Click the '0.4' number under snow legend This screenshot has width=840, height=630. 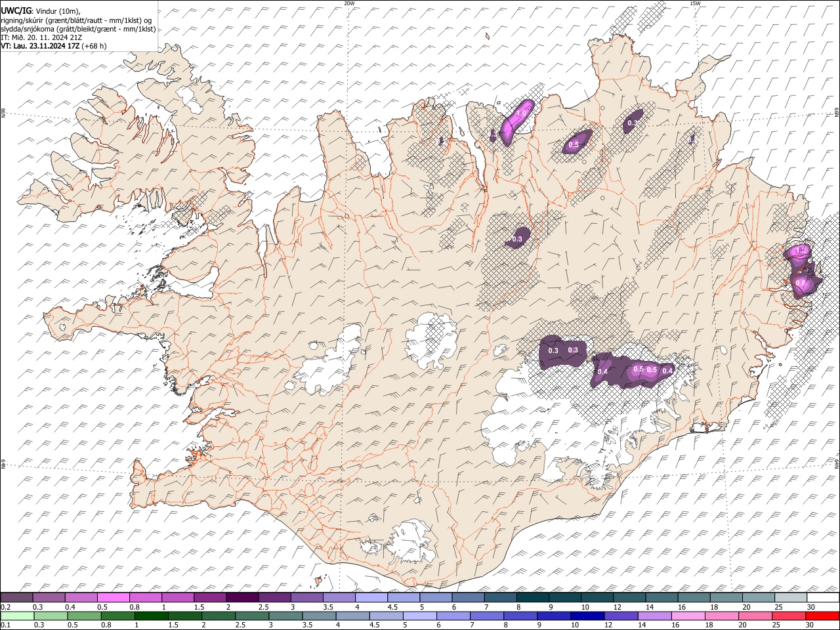(70, 606)
